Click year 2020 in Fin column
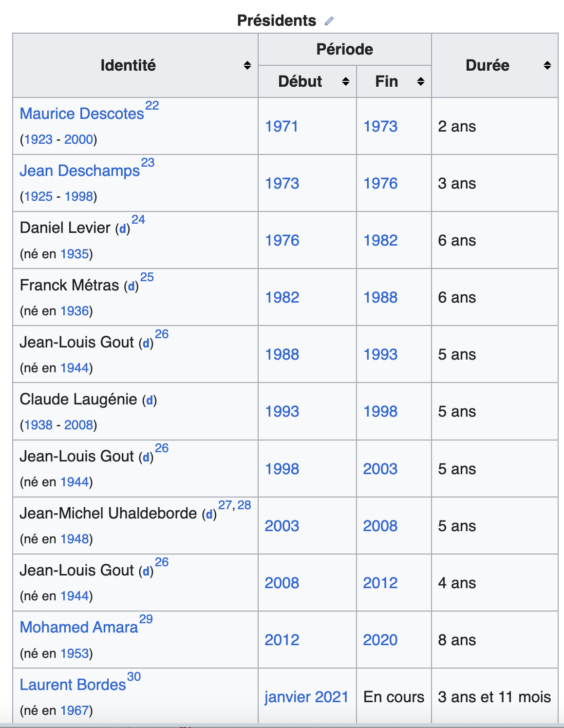The height and width of the screenshot is (728, 564). (380, 640)
